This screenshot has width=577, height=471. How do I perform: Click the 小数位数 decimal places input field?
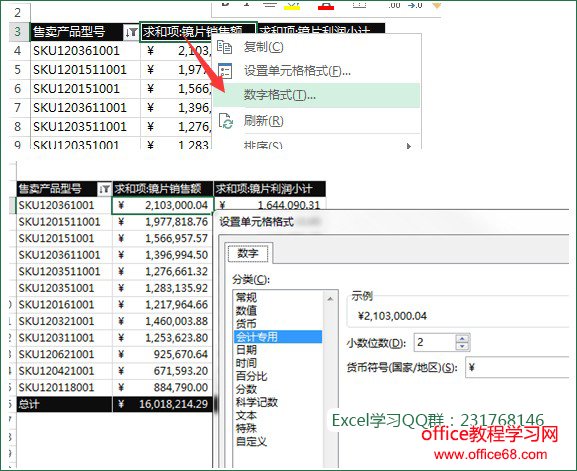[435, 342]
